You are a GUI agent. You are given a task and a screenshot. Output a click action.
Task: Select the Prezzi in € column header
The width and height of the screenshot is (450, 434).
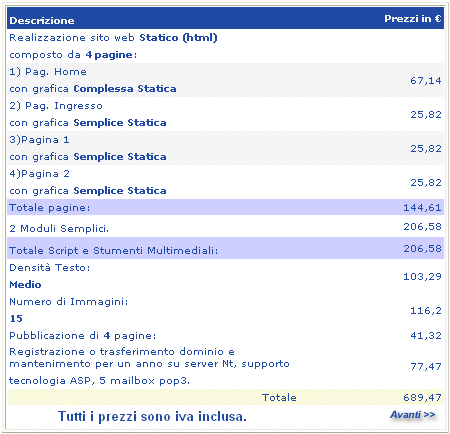(413, 19)
